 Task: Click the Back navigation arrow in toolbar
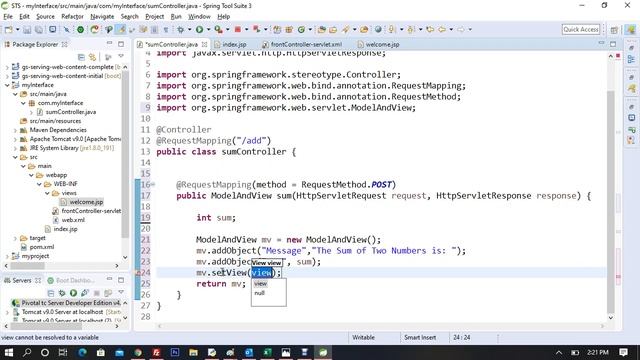click(442, 29)
